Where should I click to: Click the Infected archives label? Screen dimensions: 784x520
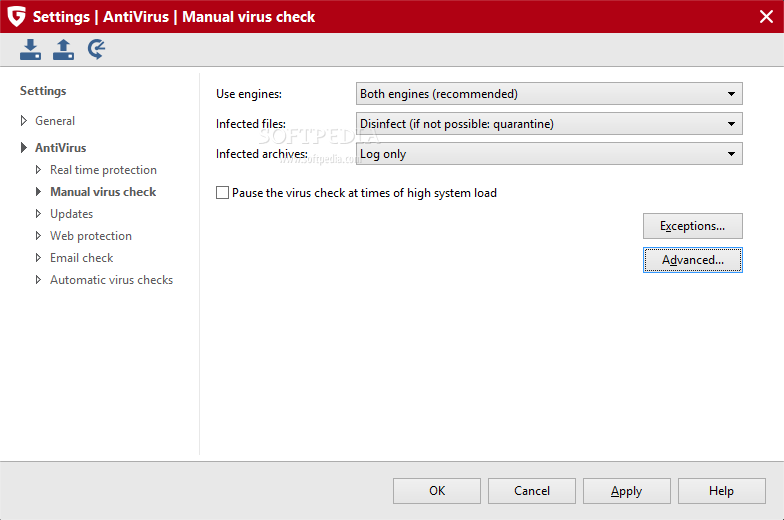pyautogui.click(x=262, y=154)
